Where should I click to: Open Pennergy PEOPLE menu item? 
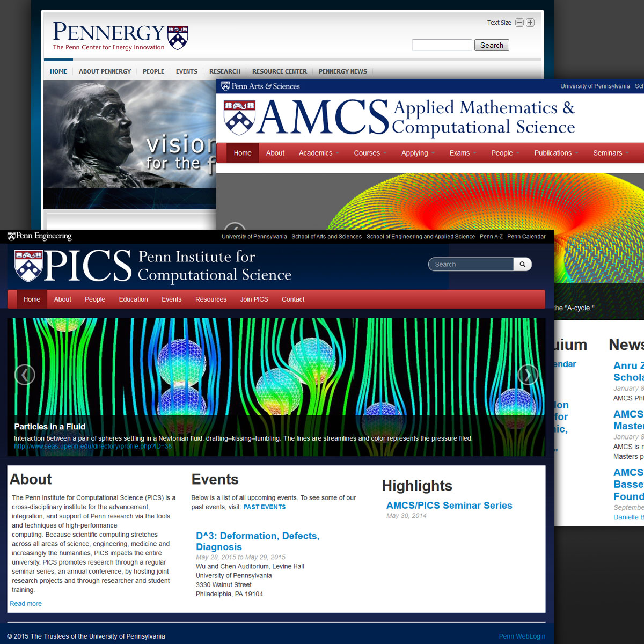click(153, 71)
